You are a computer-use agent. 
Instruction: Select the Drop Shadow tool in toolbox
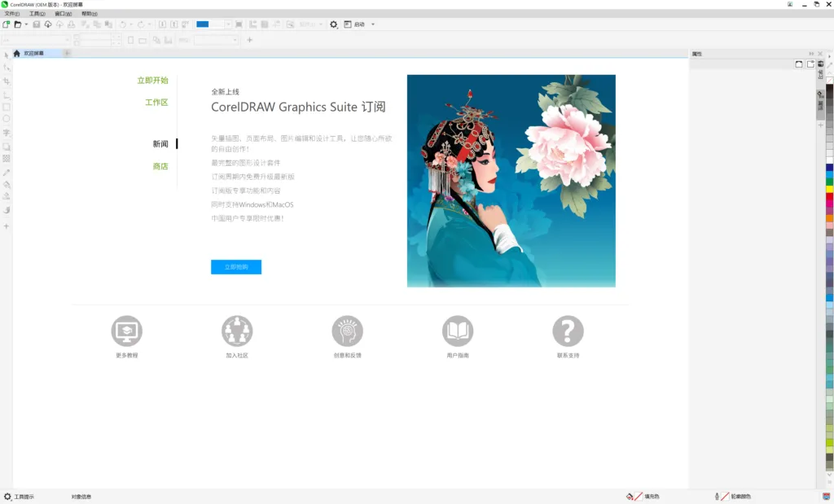(7, 147)
